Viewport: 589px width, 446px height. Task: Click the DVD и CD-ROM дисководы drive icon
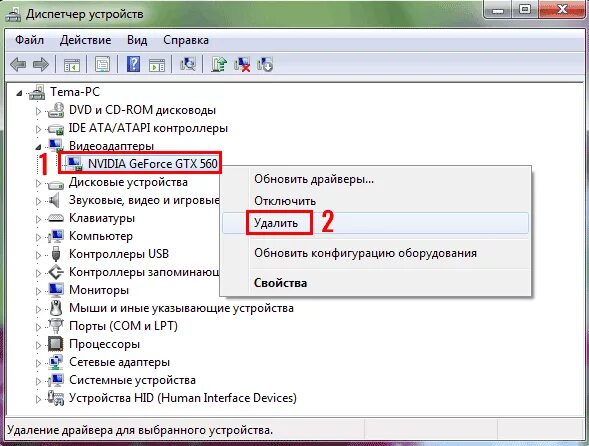56,110
